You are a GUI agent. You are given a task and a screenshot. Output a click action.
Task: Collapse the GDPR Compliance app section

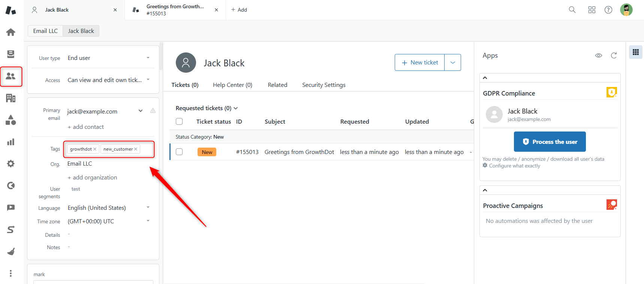[x=485, y=78]
